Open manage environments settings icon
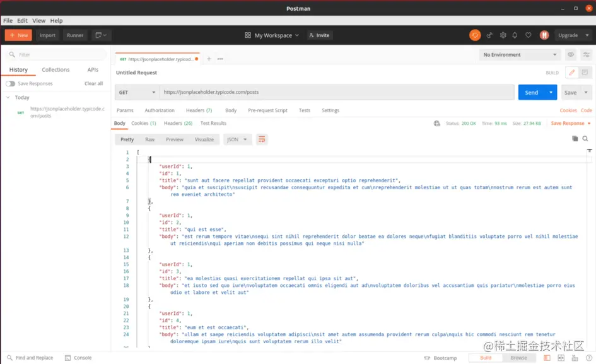This screenshot has width=596, height=364. click(x=586, y=54)
